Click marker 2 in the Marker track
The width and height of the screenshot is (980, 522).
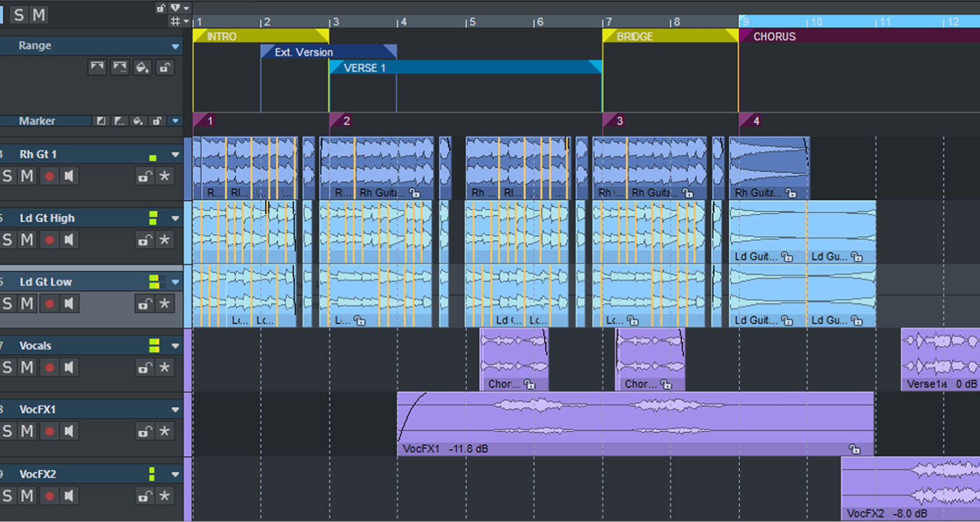pyautogui.click(x=340, y=121)
